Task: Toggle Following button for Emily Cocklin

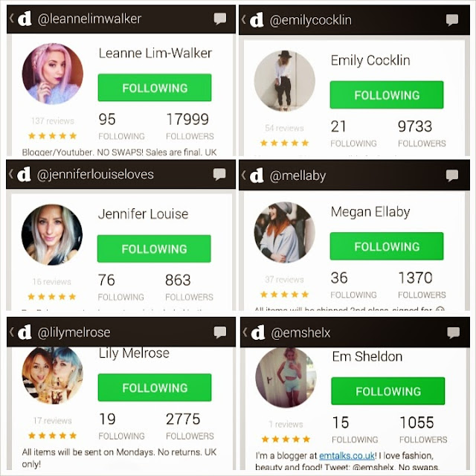Action: [387, 94]
